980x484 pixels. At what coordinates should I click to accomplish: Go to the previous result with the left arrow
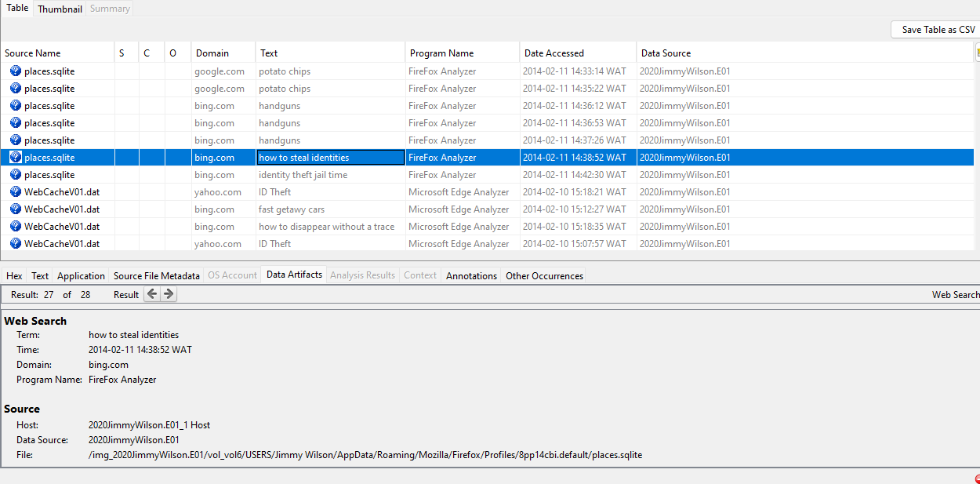152,294
